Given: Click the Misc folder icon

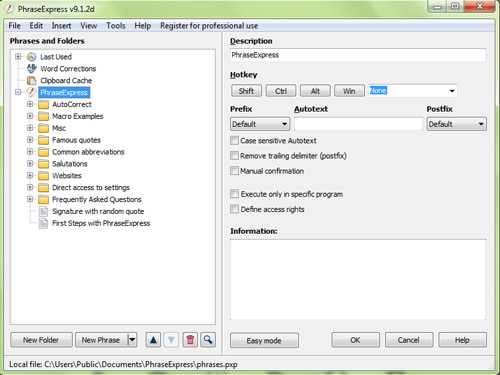Looking at the screenshot, I should pyautogui.click(x=43, y=128).
